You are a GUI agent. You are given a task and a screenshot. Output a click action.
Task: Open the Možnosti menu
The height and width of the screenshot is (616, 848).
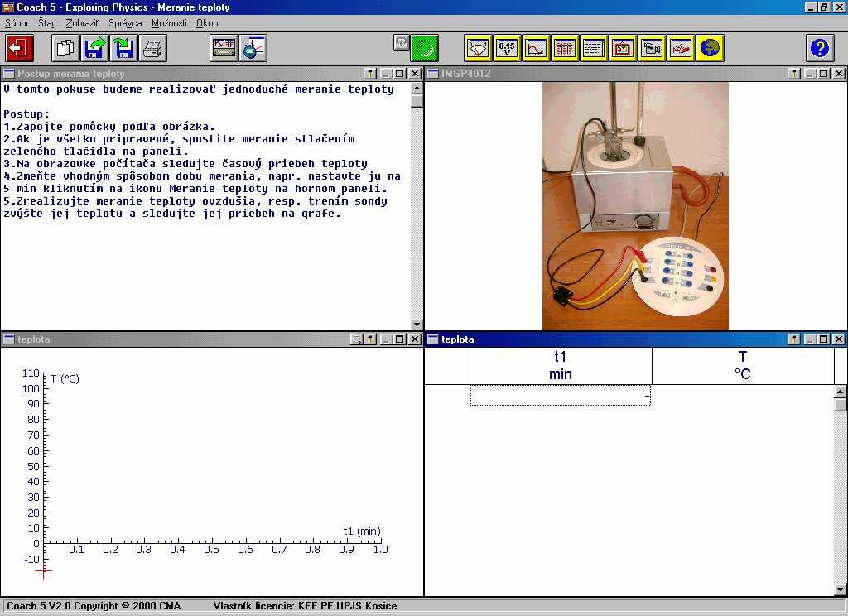[169, 23]
